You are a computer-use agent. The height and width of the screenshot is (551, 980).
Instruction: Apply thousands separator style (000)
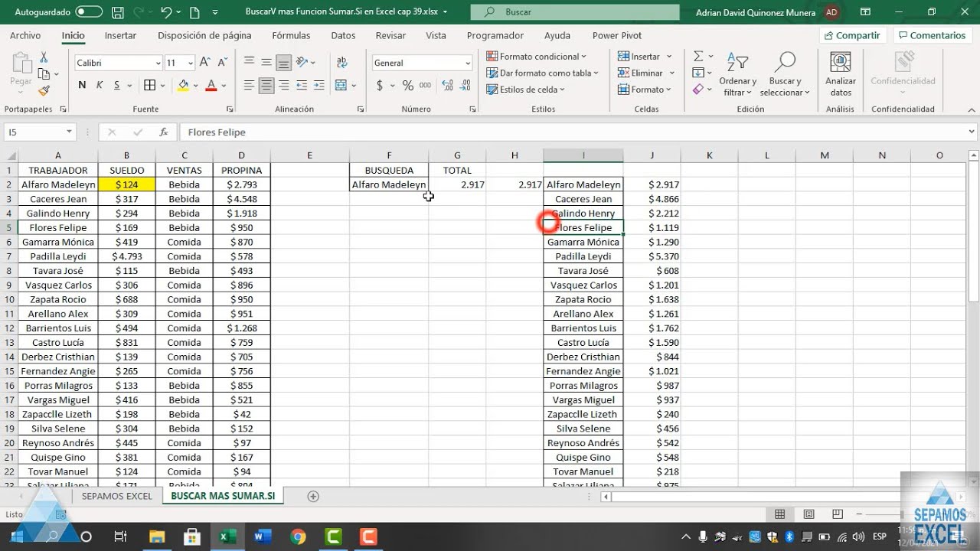click(x=425, y=85)
